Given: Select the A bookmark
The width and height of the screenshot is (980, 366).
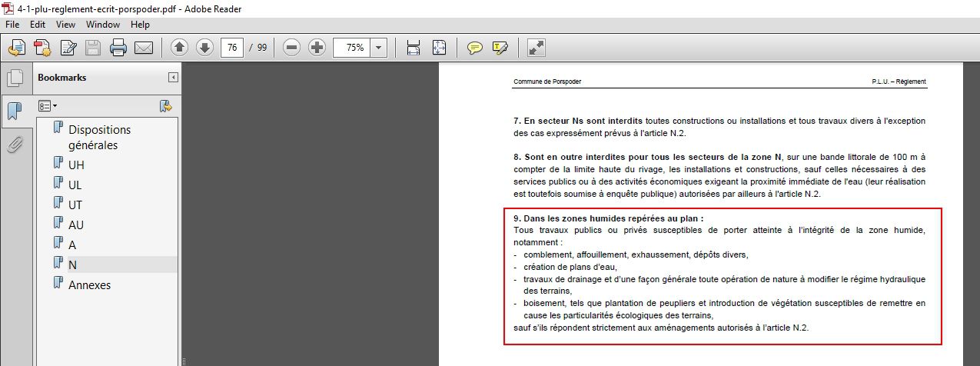Looking at the screenshot, I should [72, 245].
